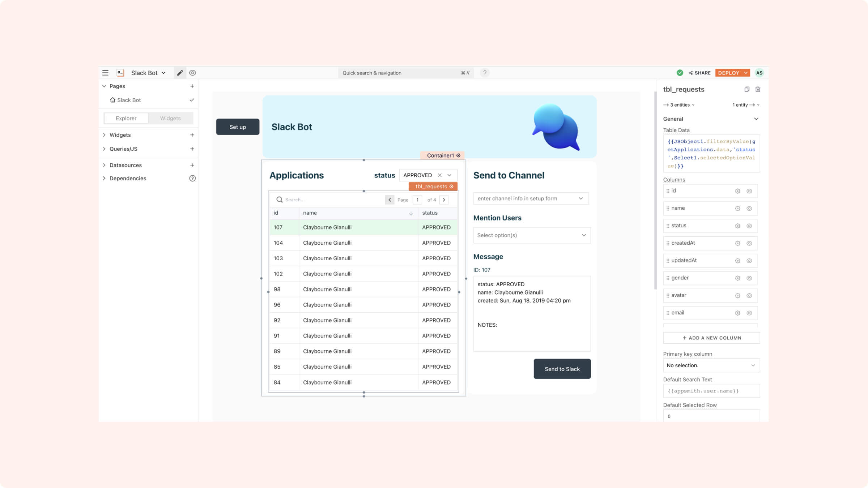Open the 1 entity outgoing dropdown
Image resolution: width=868 pixels, height=488 pixels.
click(746, 105)
